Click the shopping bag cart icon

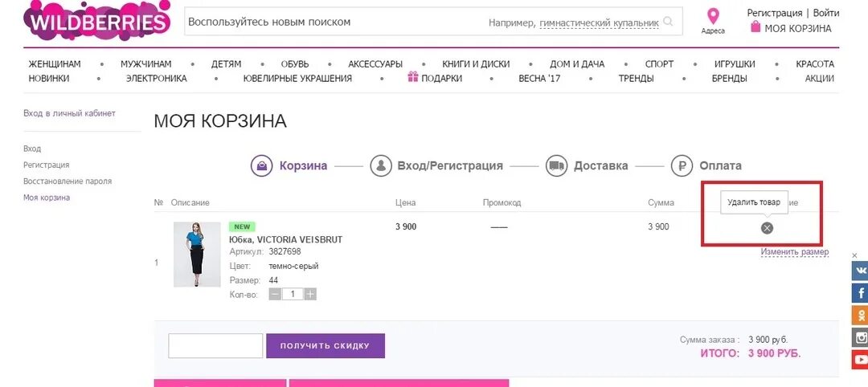click(755, 26)
